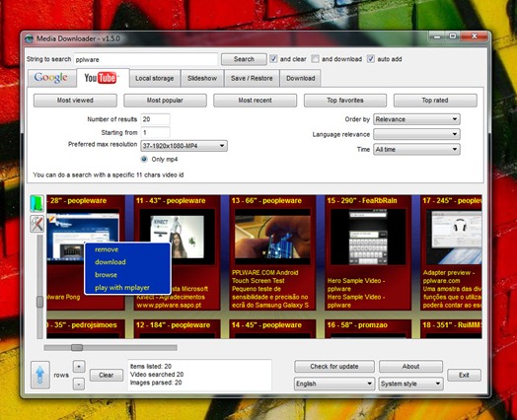Image resolution: width=517 pixels, height=420 pixels.
Task: Enable the 'and download' checkbox
Action: 315,59
